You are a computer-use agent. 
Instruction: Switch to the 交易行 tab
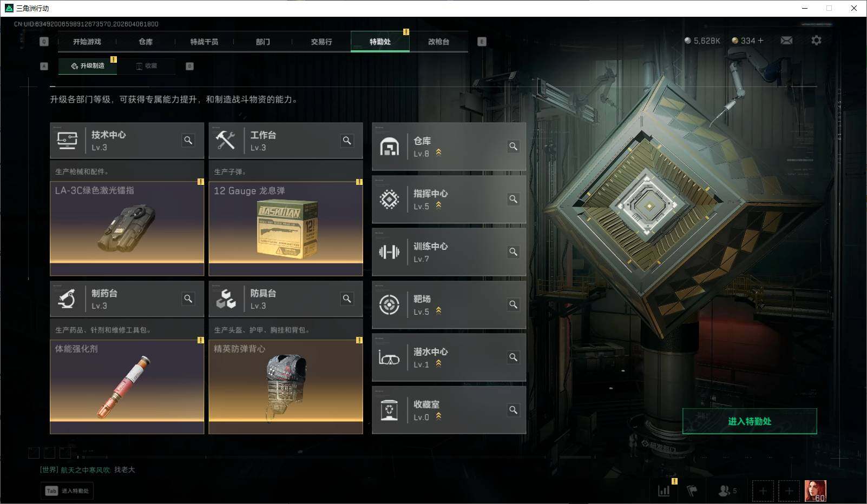(x=321, y=42)
